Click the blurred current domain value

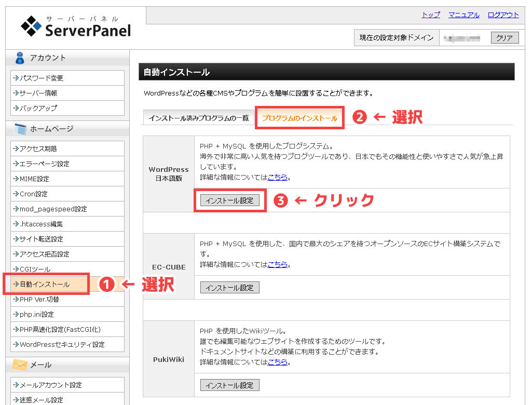(x=462, y=38)
